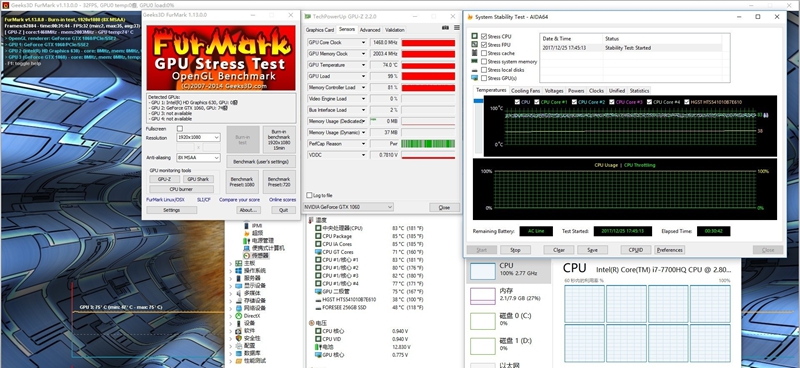
Task: Enable the Stress GPU(s) checkbox
Action: pos(484,78)
